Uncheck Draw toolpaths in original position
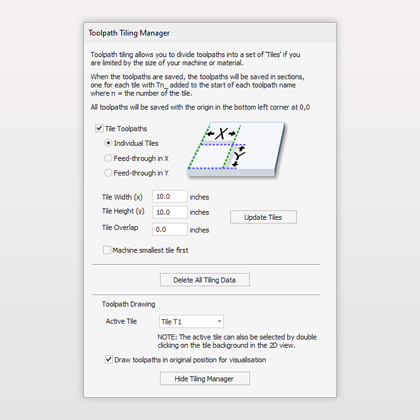Image resolution: width=420 pixels, height=420 pixels. 109,360
